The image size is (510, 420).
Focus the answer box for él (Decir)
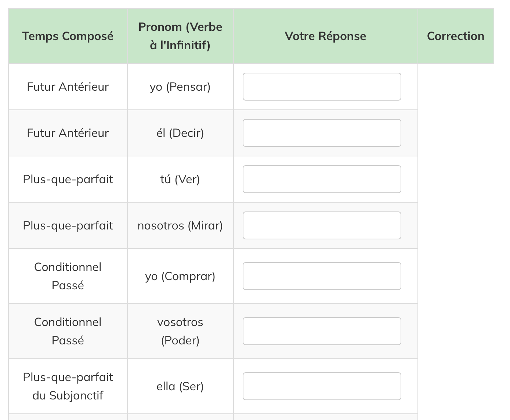(322, 133)
